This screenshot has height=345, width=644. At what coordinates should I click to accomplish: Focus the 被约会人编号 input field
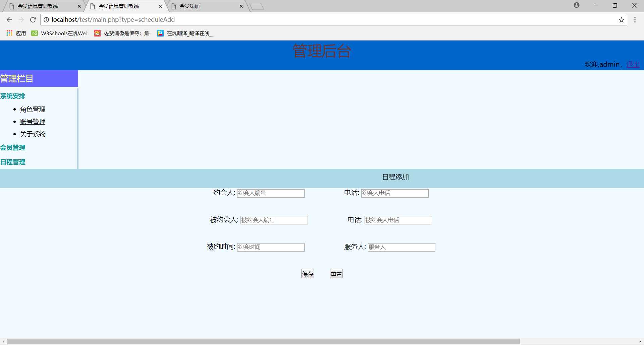[274, 220]
